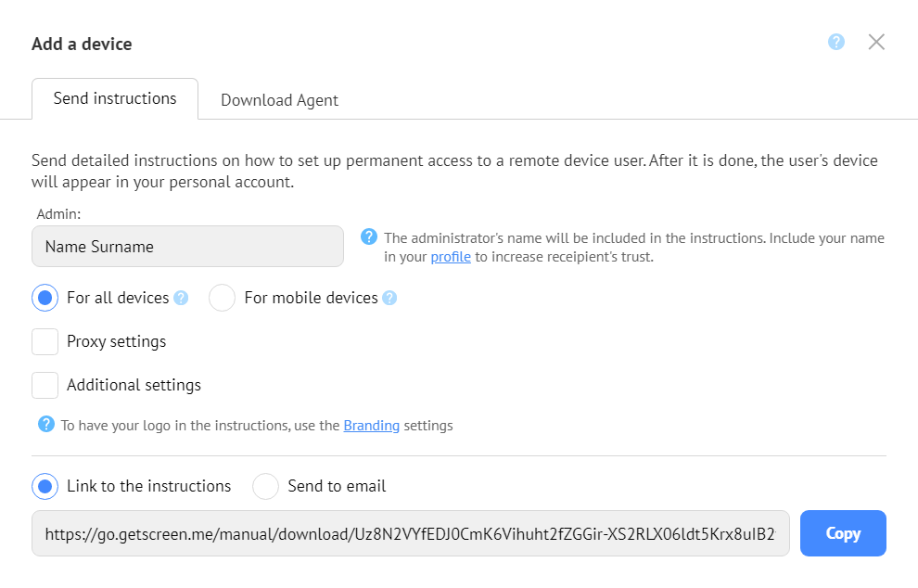Screen dimensions: 918x588
Task: Open the Branding settings link
Action: pyautogui.click(x=371, y=426)
